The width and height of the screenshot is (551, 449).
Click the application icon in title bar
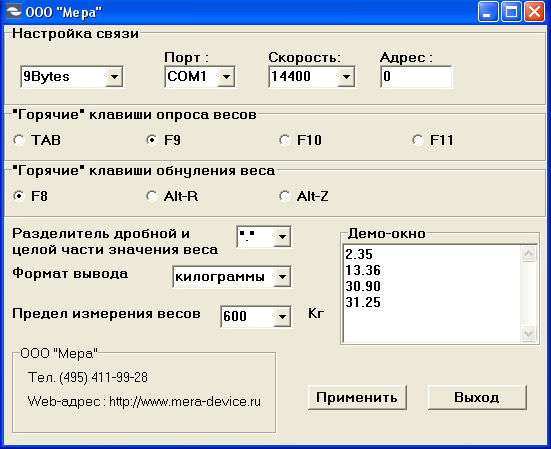tap(14, 11)
